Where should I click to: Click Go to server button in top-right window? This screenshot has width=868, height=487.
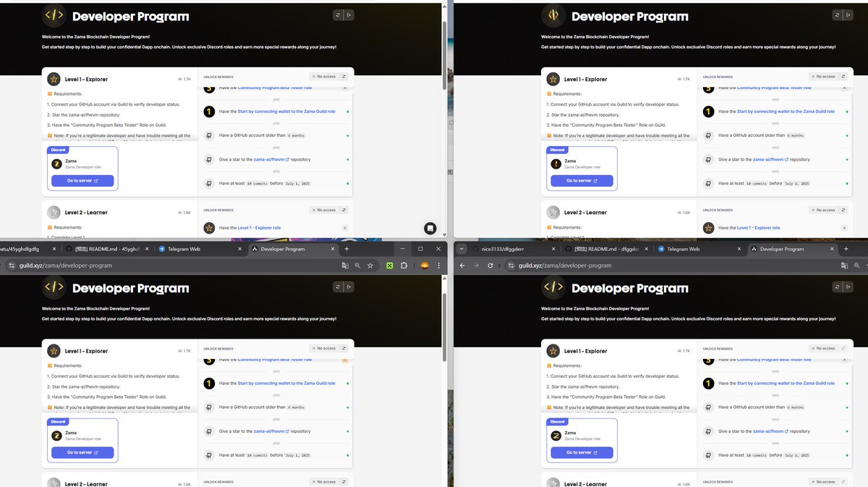click(x=582, y=180)
